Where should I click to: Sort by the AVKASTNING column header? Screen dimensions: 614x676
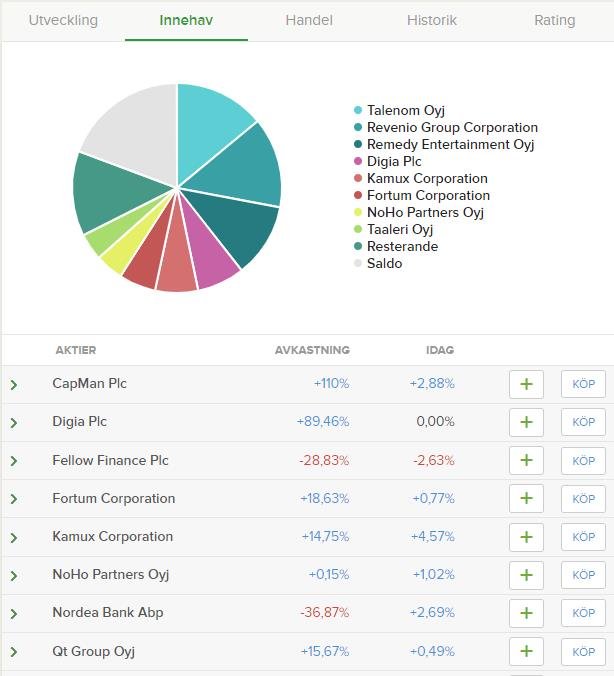point(312,350)
